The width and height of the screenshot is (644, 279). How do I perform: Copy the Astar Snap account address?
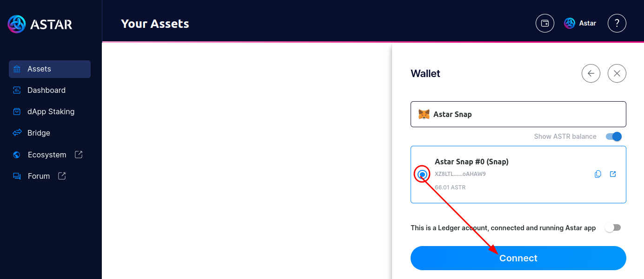pos(598,174)
